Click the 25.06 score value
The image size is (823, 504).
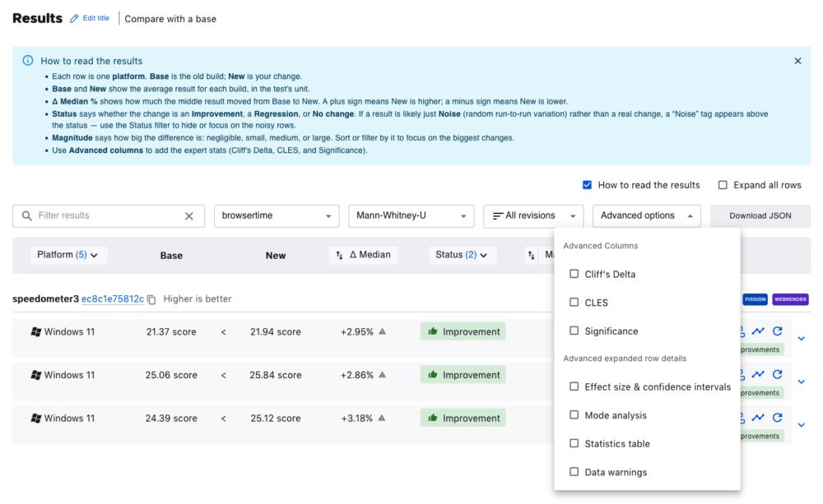172,375
